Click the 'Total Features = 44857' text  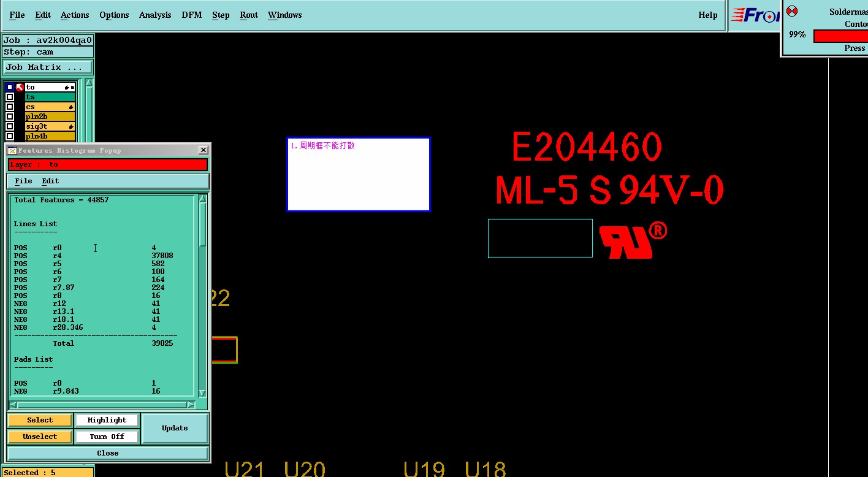pos(61,200)
